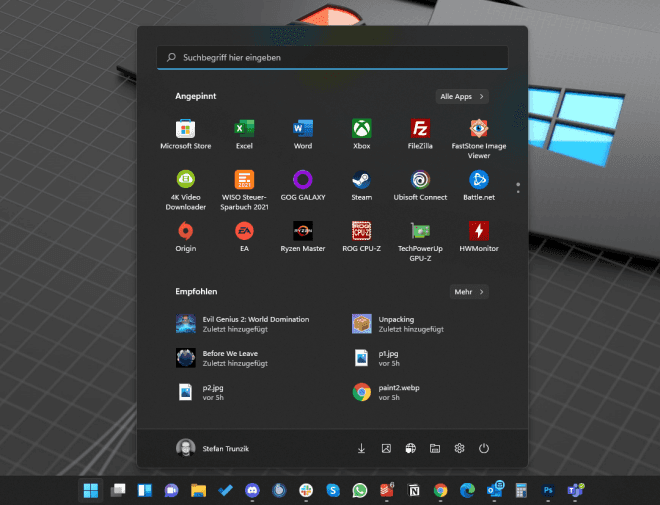Open Photoshop from the taskbar
660x505 pixels.
[x=548, y=490]
